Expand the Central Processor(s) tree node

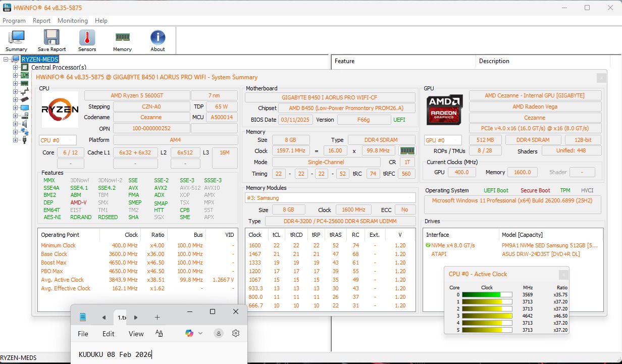tap(16, 68)
